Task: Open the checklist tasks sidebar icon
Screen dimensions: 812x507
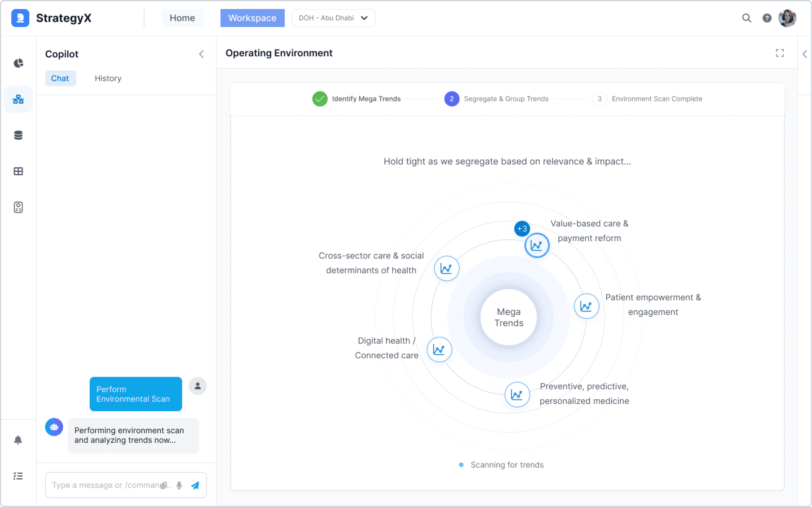Action: click(18, 476)
